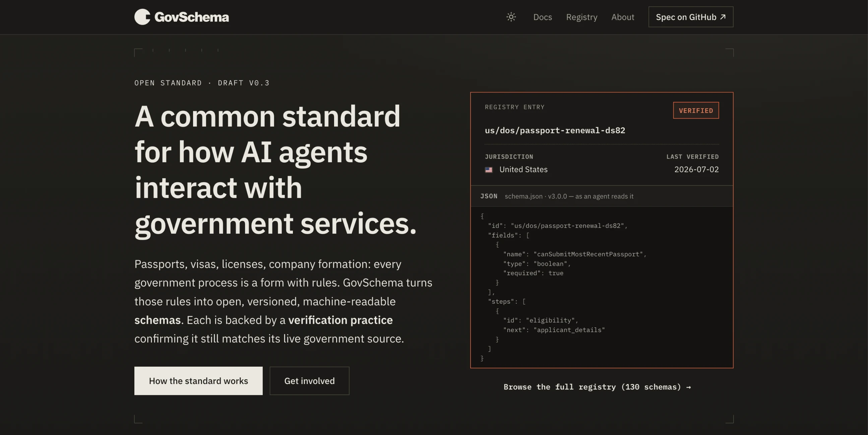This screenshot has width=868, height=435.
Task: Browse the full registry link
Action: [x=597, y=387]
